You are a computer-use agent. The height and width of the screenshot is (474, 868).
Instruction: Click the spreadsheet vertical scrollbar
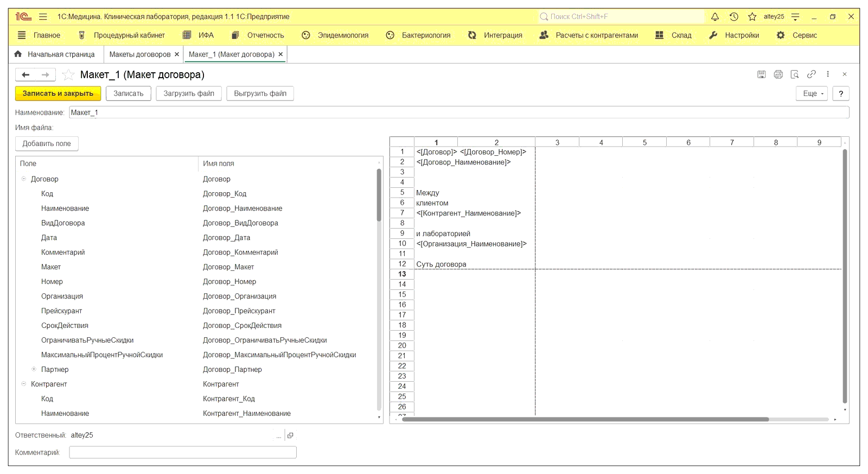coord(845,276)
